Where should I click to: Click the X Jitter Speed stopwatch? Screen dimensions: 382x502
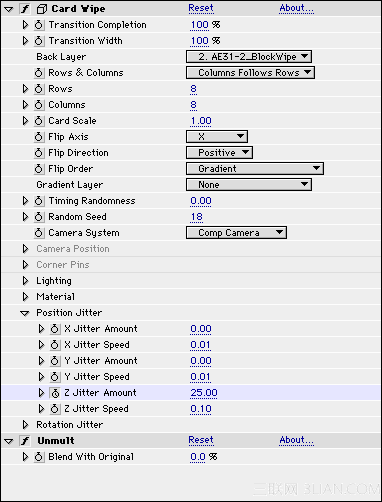tap(55, 345)
